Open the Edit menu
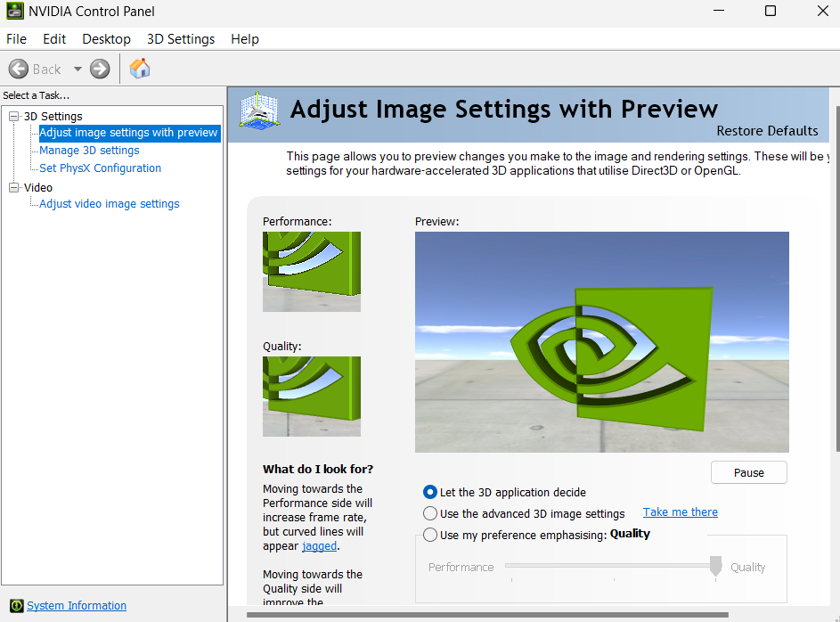The image size is (840, 622). (54, 39)
